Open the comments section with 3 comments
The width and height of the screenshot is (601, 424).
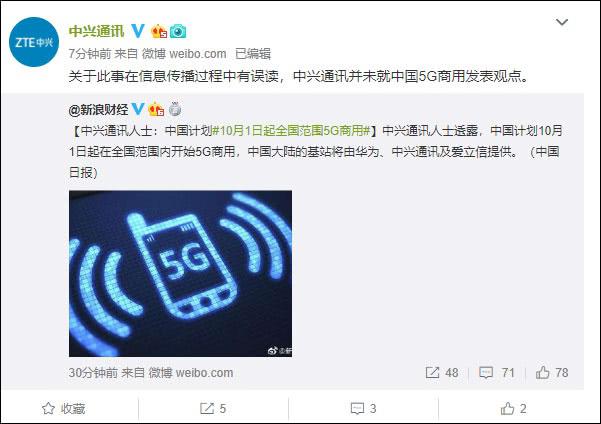click(363, 409)
